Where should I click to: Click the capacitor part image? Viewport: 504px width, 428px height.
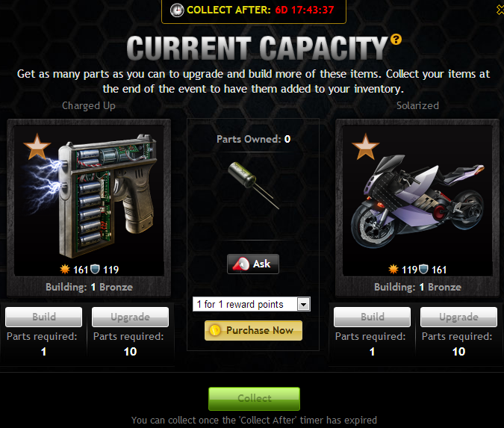253,185
